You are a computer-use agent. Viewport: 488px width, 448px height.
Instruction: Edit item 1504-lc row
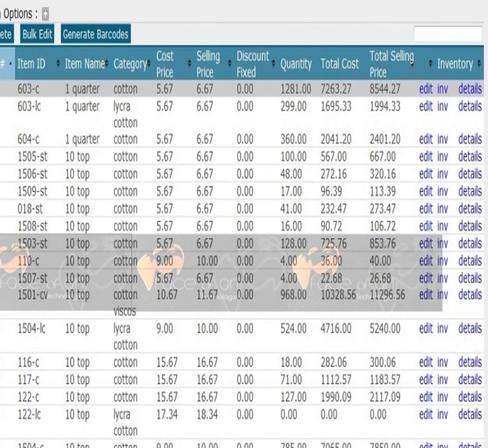425,328
